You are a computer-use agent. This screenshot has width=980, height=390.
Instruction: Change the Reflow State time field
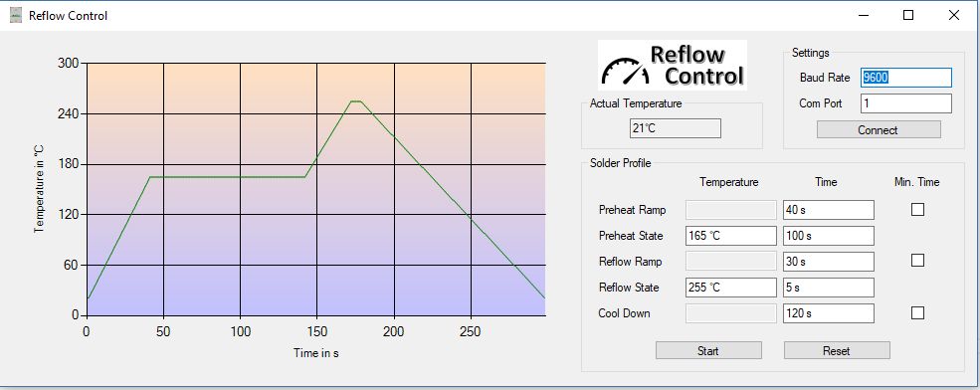click(x=829, y=288)
